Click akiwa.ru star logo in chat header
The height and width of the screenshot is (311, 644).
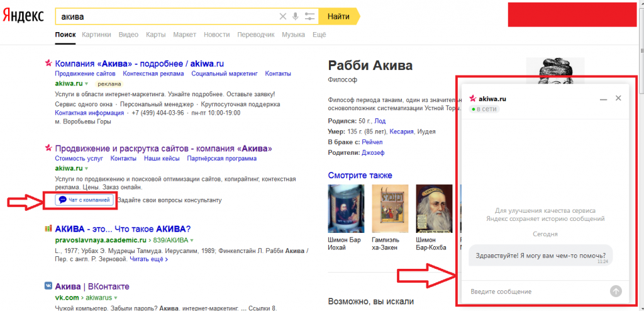[473, 99]
